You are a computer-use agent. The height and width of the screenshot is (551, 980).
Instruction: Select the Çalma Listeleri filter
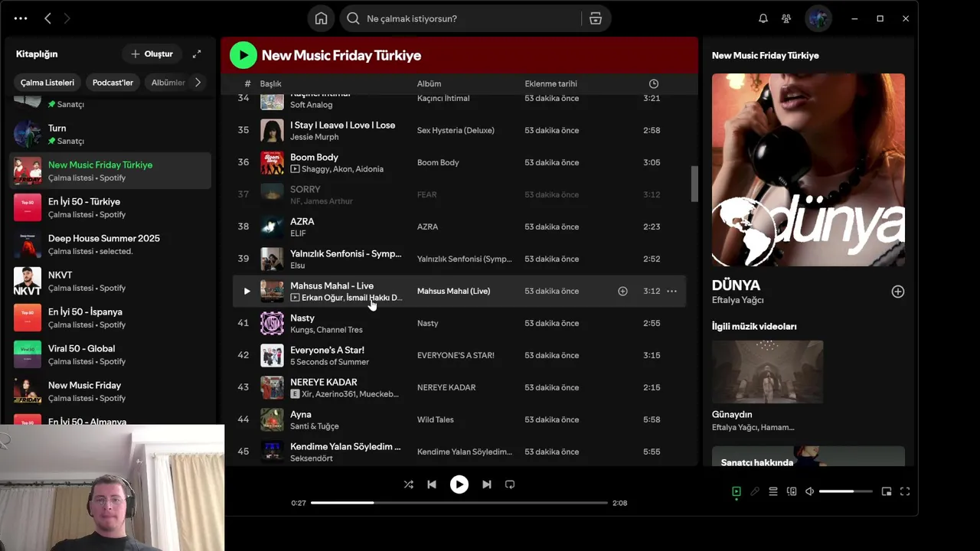47,83
